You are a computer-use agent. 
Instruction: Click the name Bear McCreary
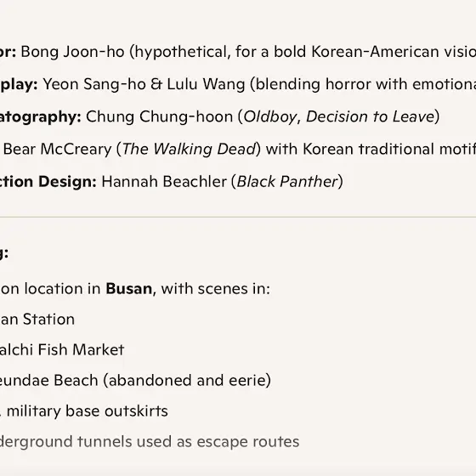(58, 149)
